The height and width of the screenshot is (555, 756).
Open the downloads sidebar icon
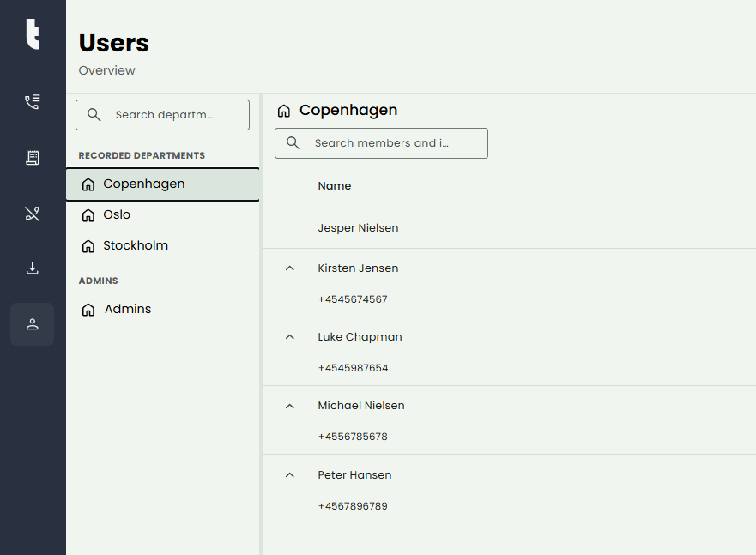click(x=33, y=268)
